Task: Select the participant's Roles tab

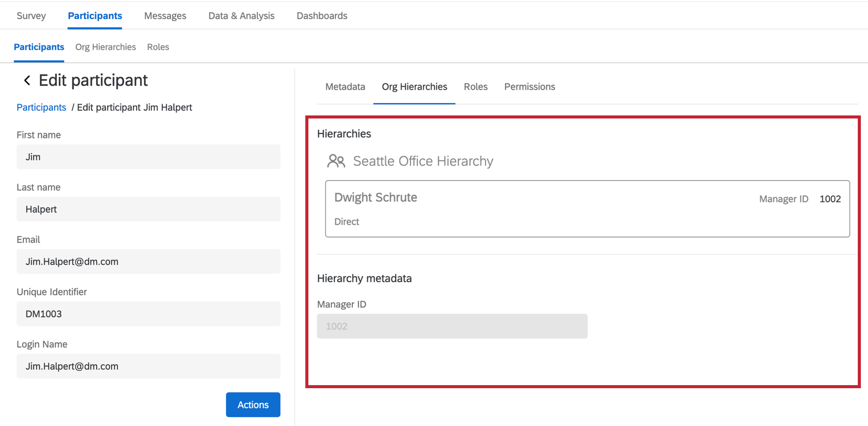Action: click(x=475, y=87)
